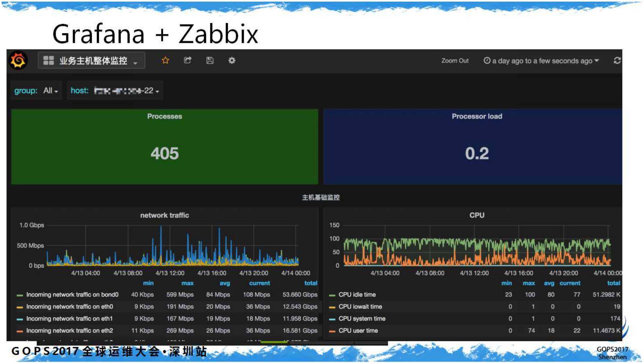644x363 pixels.
Task: Open color picker for CPU iowait swatch
Action: point(332,307)
